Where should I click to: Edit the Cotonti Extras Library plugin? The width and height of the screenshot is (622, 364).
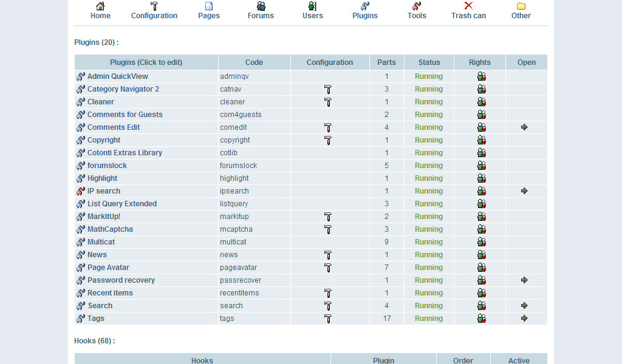coord(125,153)
